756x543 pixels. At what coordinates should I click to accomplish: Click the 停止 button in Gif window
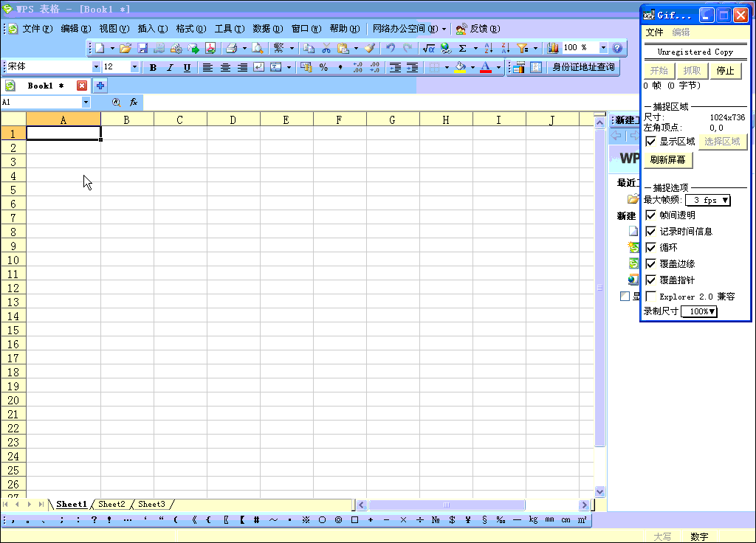point(726,71)
